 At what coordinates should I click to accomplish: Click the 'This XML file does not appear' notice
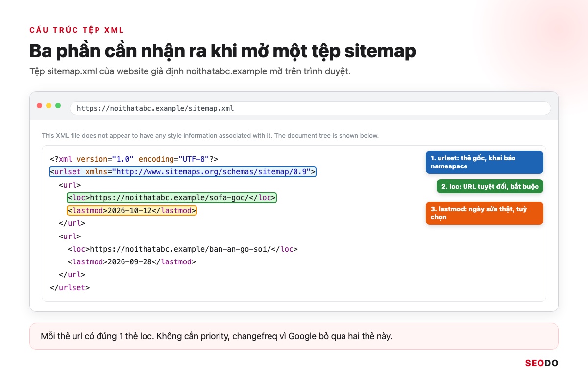tap(210, 135)
